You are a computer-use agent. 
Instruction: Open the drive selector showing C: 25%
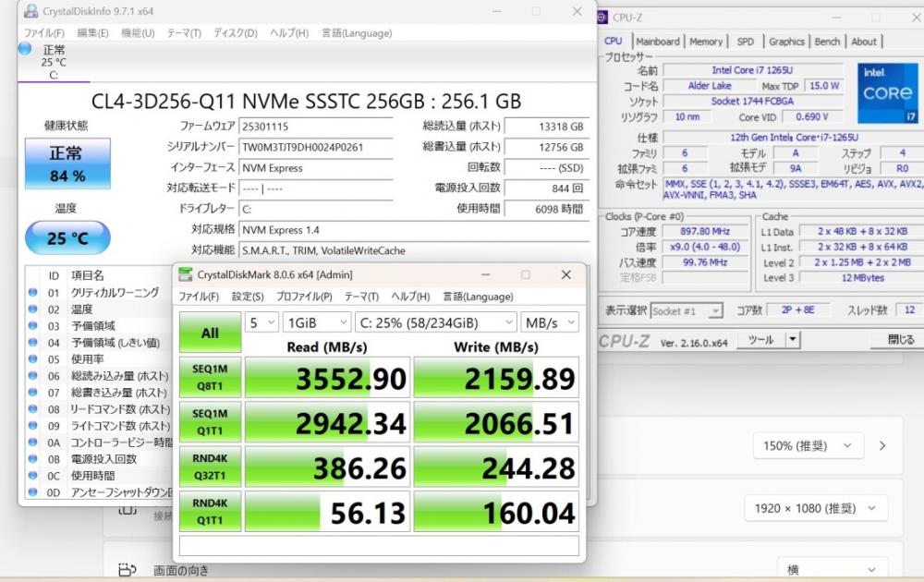click(435, 321)
